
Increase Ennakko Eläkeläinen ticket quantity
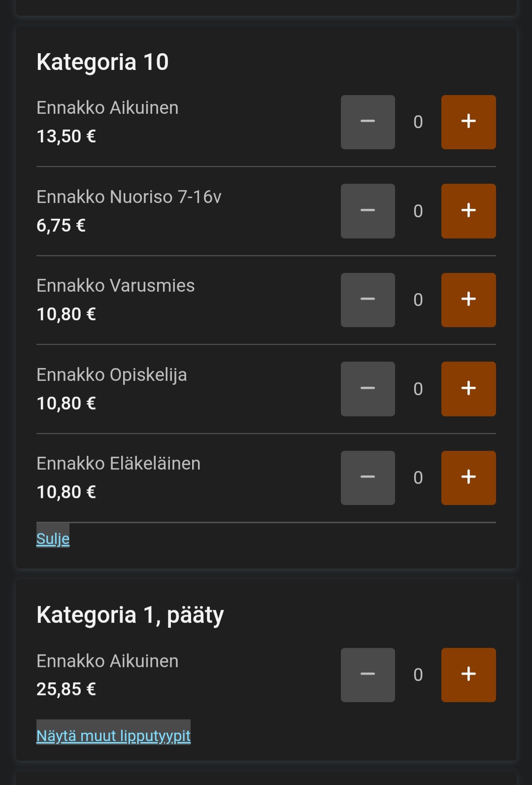(x=468, y=478)
